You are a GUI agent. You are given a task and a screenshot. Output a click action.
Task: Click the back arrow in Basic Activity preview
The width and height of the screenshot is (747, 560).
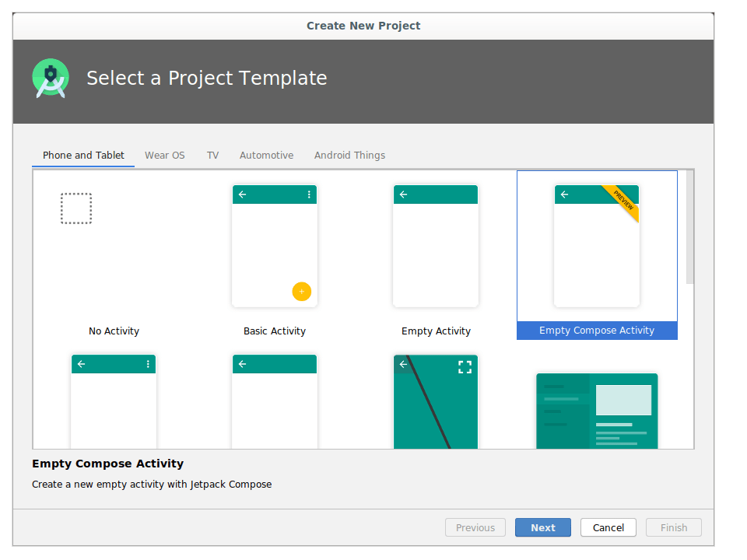242,194
